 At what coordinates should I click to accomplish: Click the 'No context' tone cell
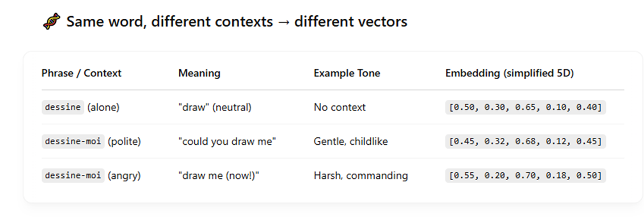point(340,107)
